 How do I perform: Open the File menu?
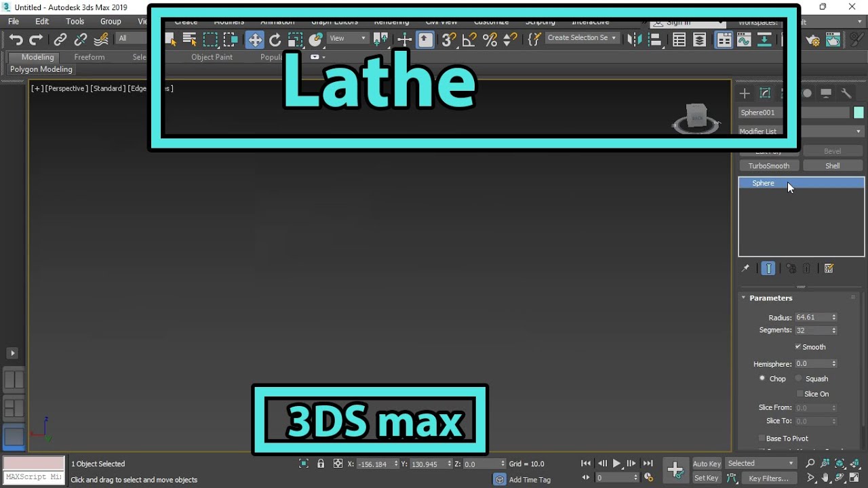coord(14,22)
